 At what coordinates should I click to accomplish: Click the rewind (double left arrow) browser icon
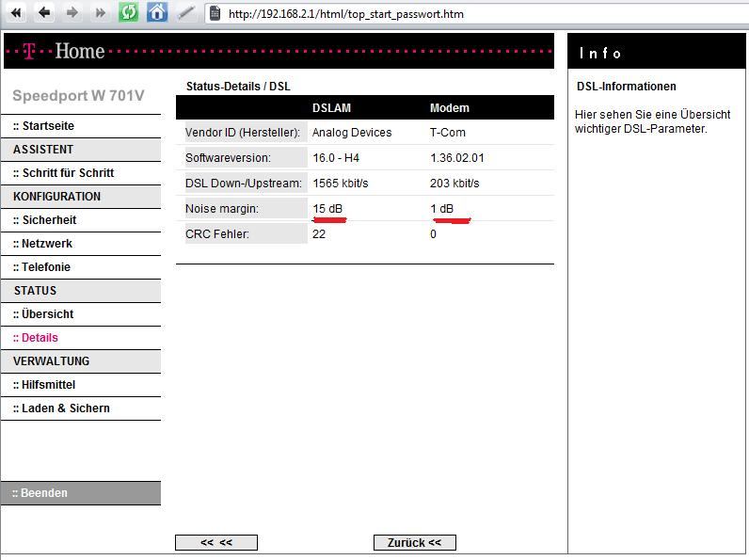[x=16, y=13]
